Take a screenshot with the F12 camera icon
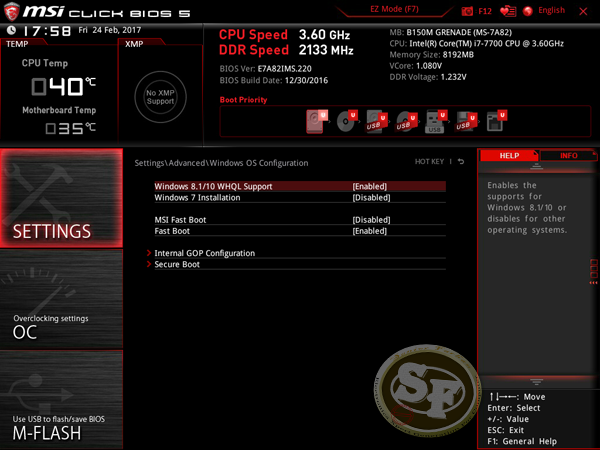The height and width of the screenshot is (450, 600). click(x=467, y=11)
